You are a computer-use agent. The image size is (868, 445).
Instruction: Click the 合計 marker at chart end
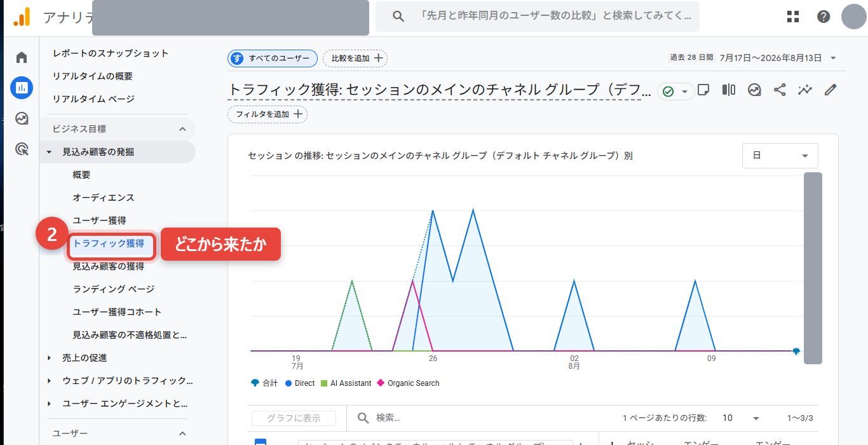796,351
